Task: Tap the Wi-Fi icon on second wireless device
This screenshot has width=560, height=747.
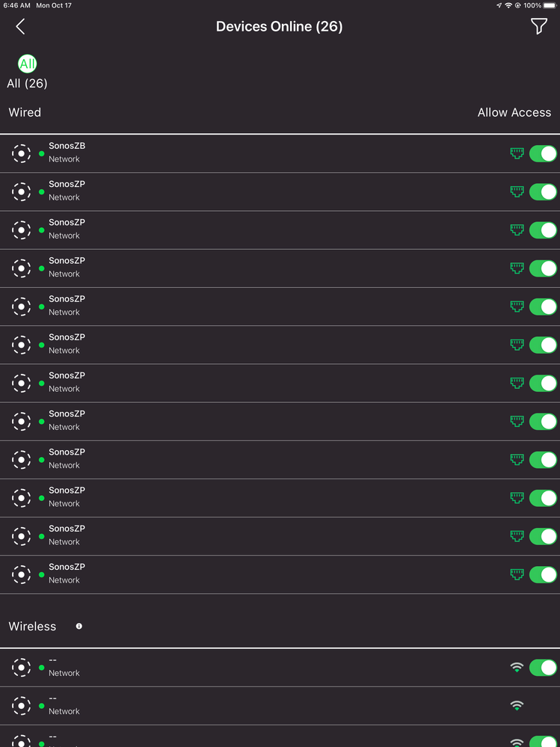Action: 517,705
